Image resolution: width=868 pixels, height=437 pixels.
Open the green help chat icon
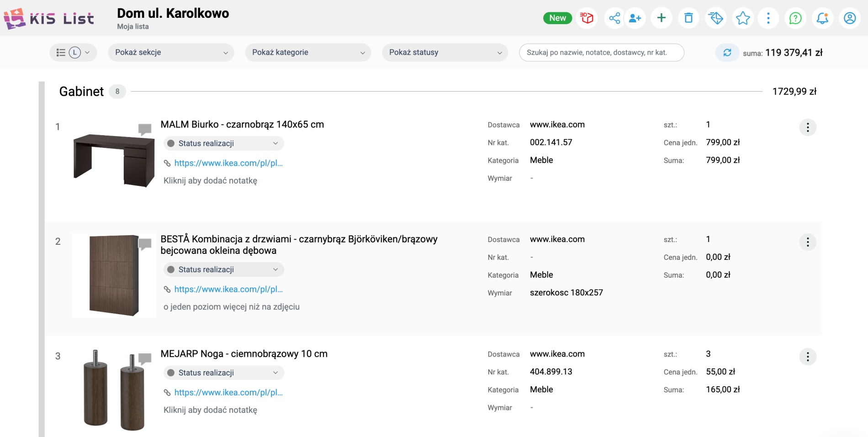coord(795,18)
